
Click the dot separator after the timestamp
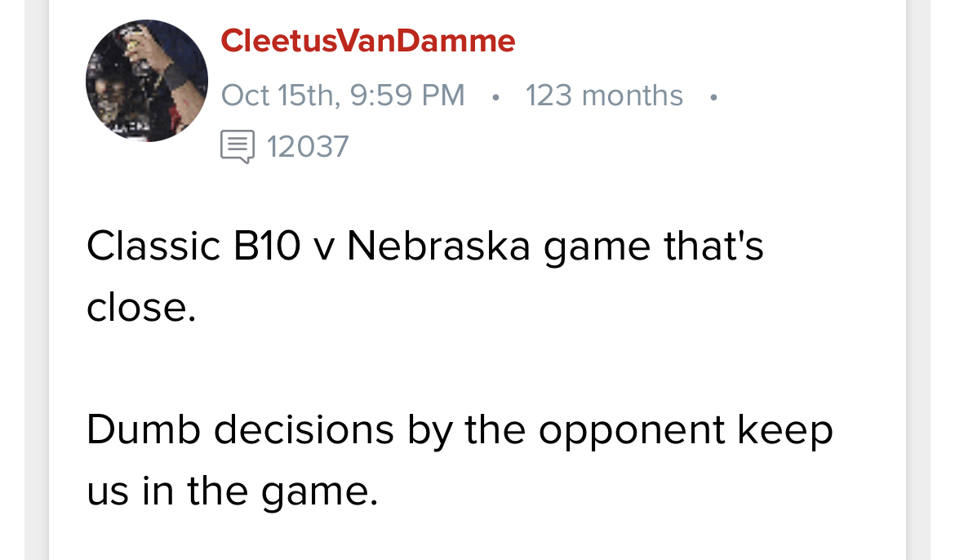495,97
